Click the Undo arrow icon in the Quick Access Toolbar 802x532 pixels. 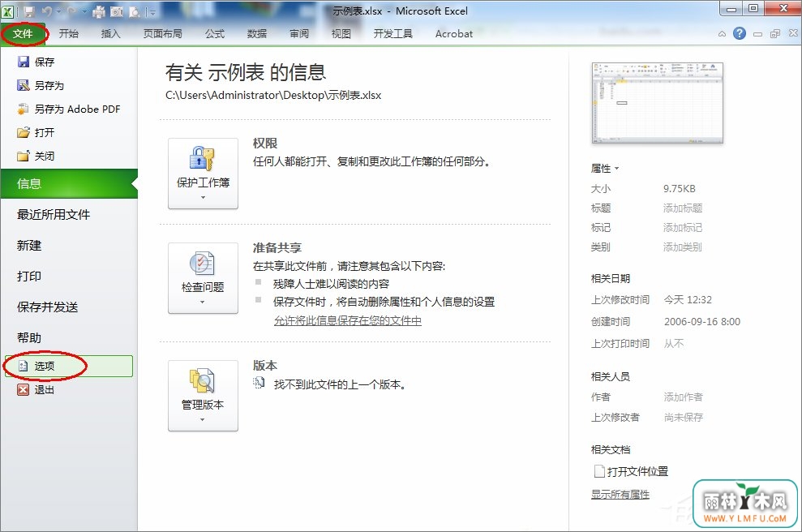click(x=47, y=11)
